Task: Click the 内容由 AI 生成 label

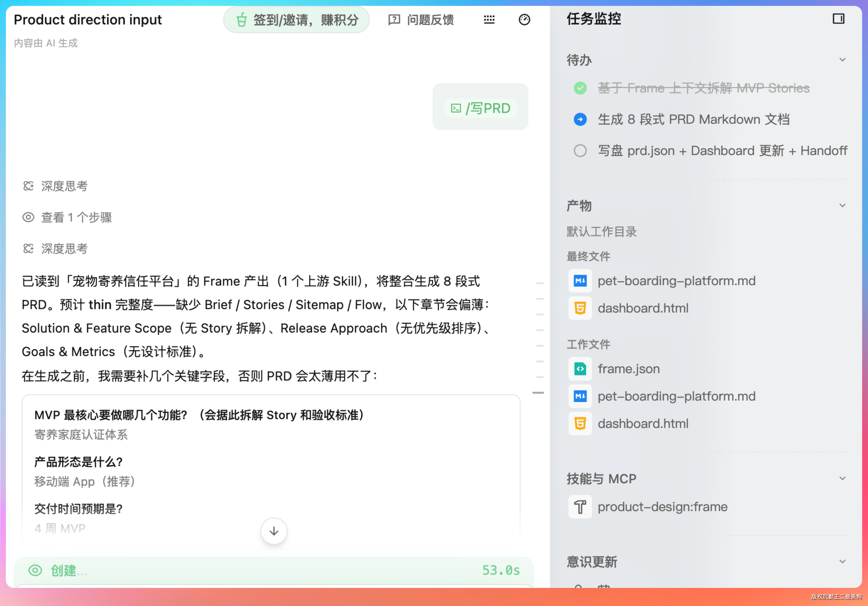Action: tap(46, 43)
